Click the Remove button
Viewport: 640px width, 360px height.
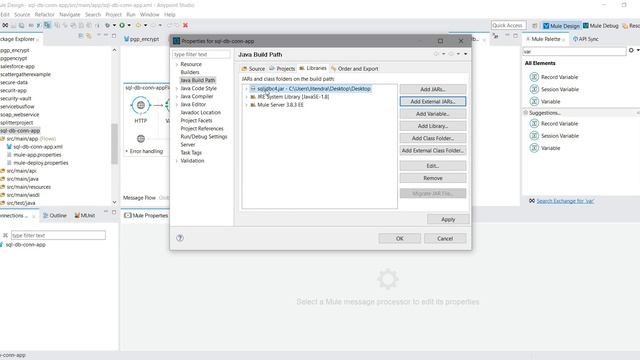coord(433,178)
